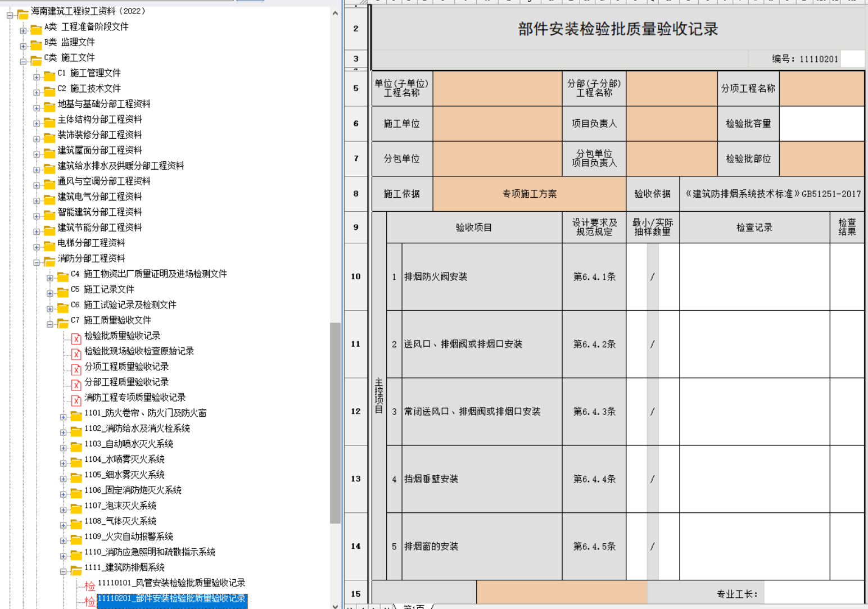Expand C2 施工技术文件 node

pos(37,93)
